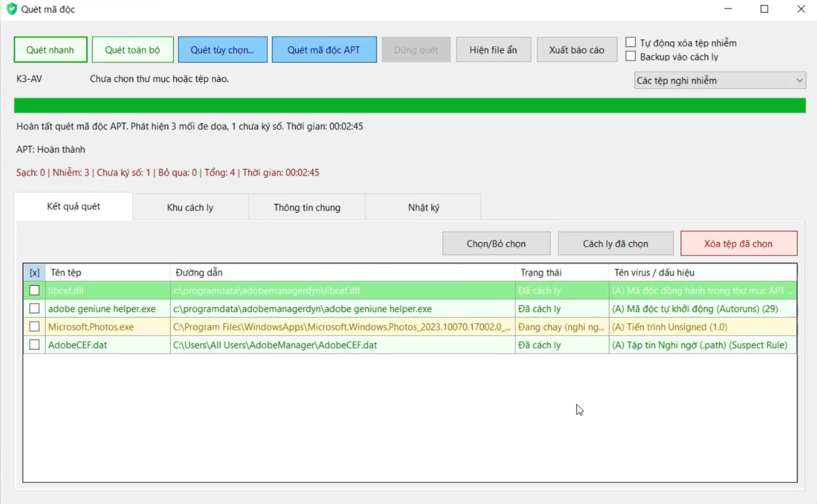Quarantine selection with Cách ly đã chọn
817x504 pixels.
(616, 243)
